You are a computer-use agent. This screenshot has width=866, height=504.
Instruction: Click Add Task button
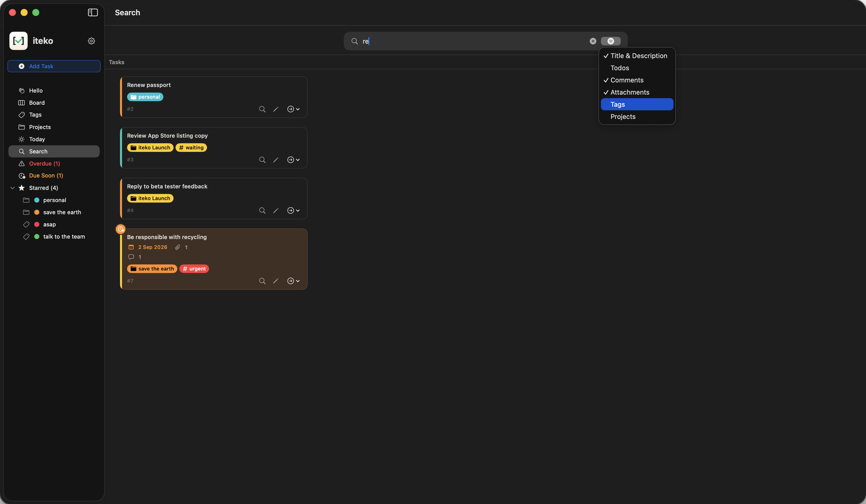[54, 66]
